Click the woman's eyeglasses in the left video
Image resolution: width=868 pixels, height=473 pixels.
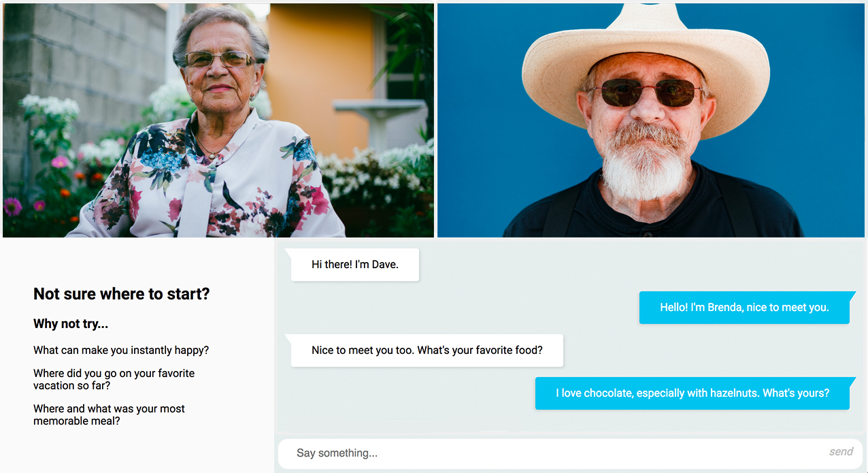click(219, 59)
